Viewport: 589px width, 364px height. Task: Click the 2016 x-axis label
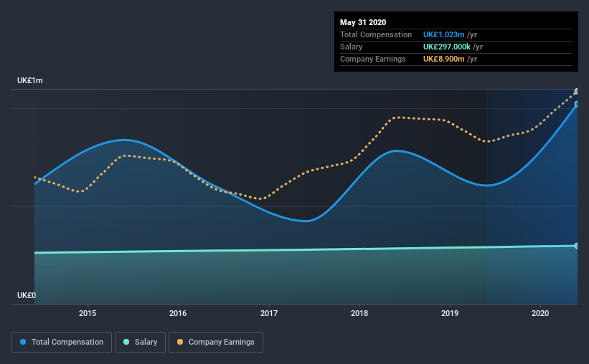178,313
